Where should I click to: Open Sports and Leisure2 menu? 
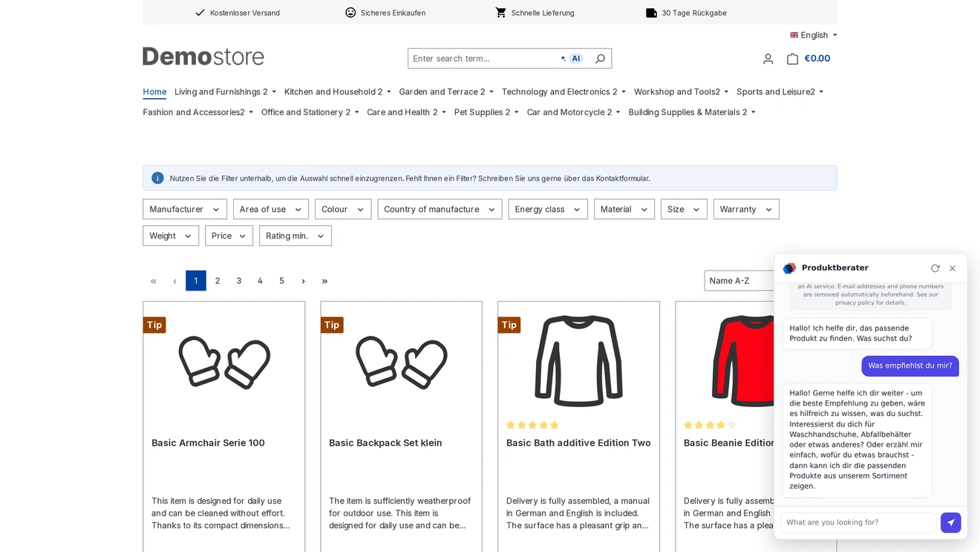coord(780,92)
